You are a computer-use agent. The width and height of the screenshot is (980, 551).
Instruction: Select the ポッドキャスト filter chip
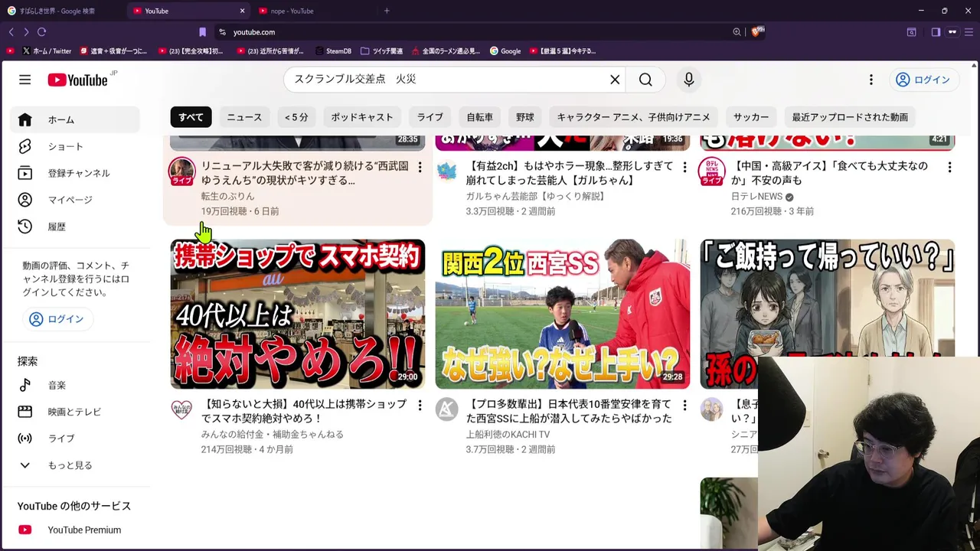click(x=362, y=117)
